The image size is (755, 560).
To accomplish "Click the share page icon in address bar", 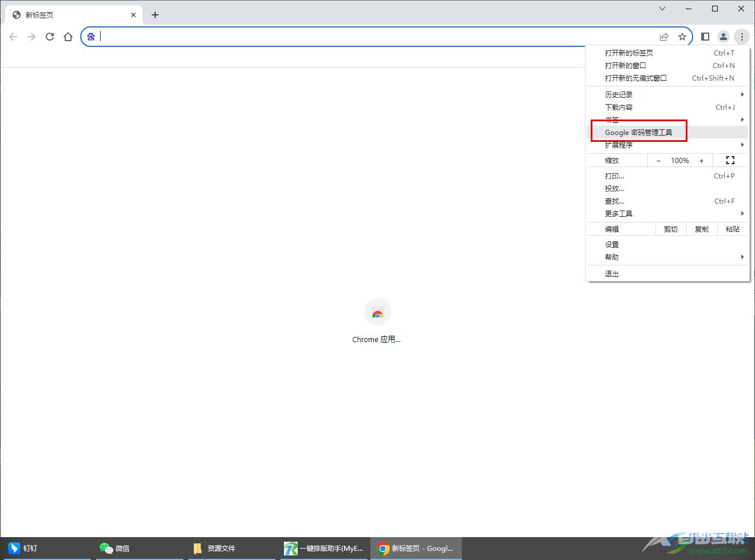I will click(x=664, y=37).
